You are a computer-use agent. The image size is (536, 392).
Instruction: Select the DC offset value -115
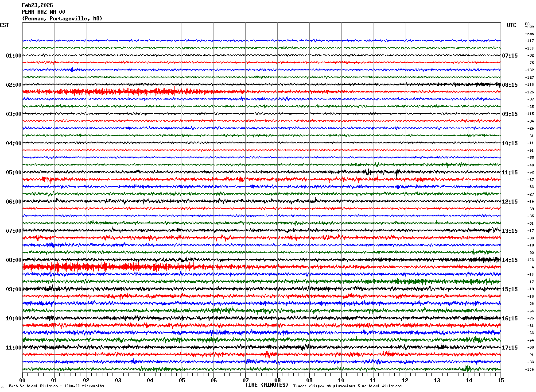point(529,114)
